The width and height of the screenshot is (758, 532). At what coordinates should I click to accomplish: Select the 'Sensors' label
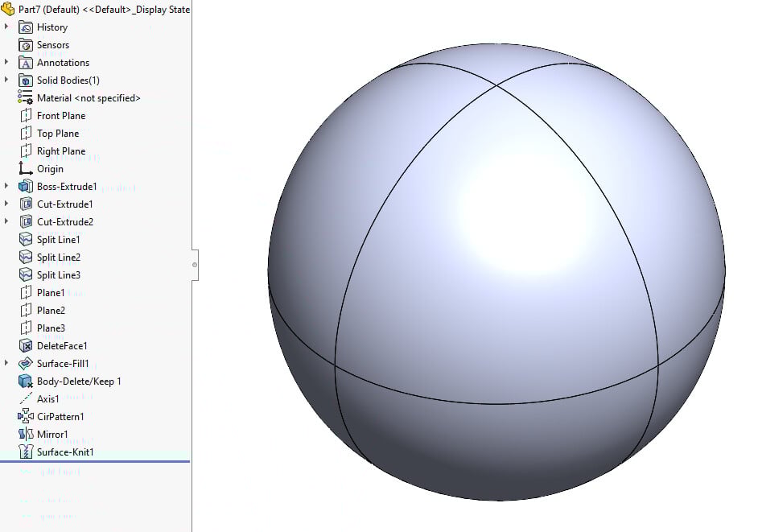point(53,45)
